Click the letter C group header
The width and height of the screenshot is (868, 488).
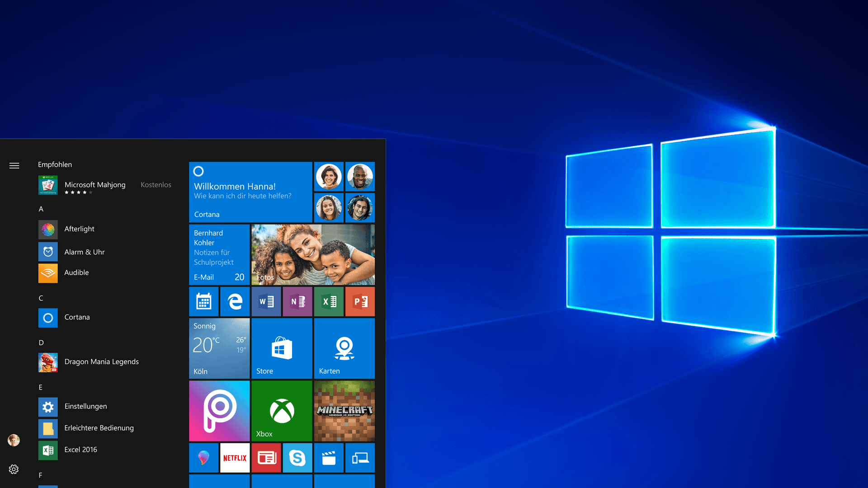point(41,298)
